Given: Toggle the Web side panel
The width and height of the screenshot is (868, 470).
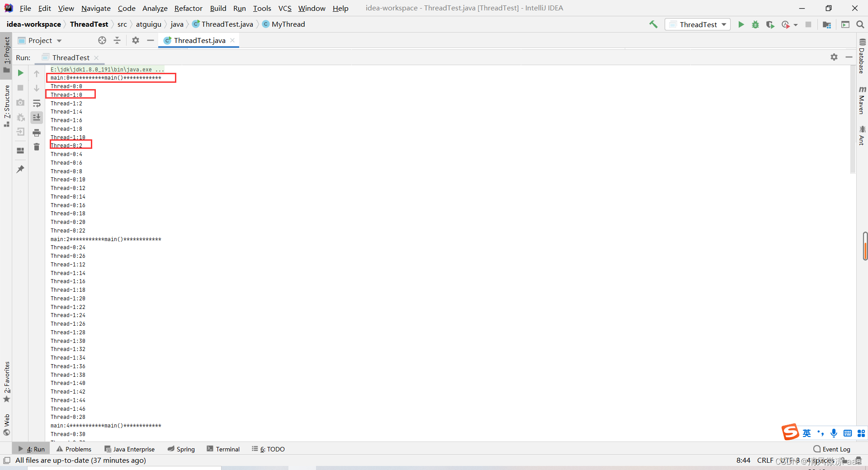Looking at the screenshot, I should pos(6,424).
